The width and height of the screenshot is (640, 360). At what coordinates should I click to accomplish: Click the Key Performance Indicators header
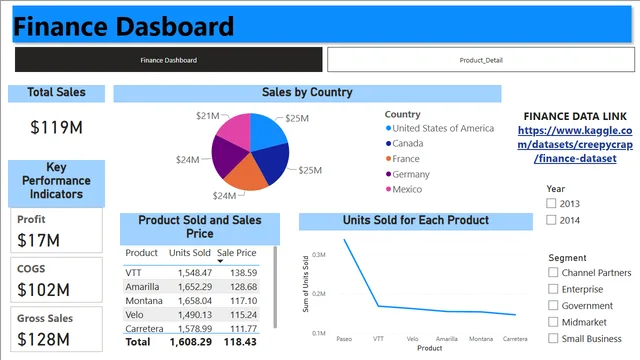(56, 181)
